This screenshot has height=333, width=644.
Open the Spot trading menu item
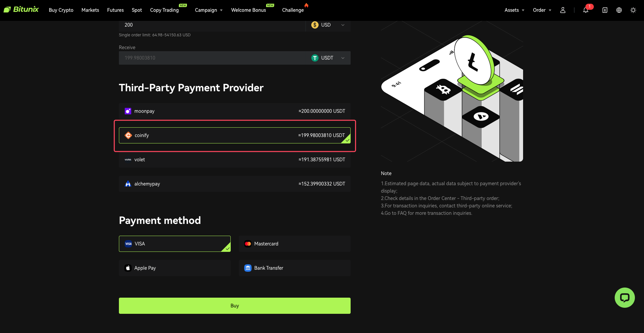(137, 10)
